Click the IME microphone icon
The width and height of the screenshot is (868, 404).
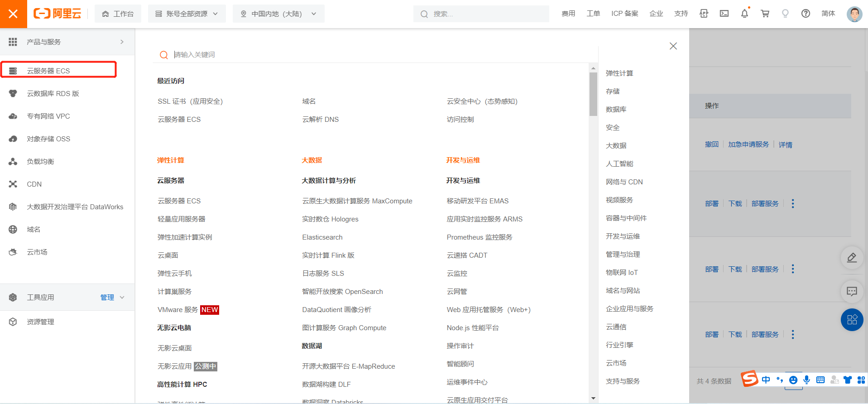coord(806,380)
